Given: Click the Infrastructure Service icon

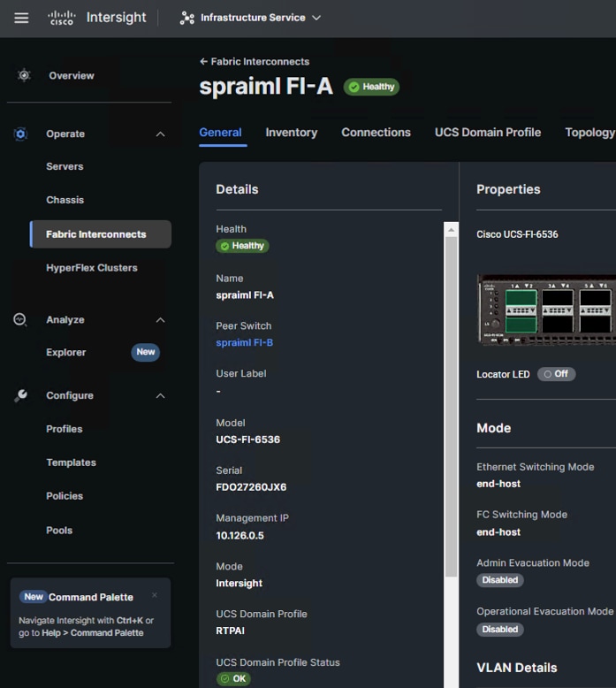Looking at the screenshot, I should (x=186, y=18).
